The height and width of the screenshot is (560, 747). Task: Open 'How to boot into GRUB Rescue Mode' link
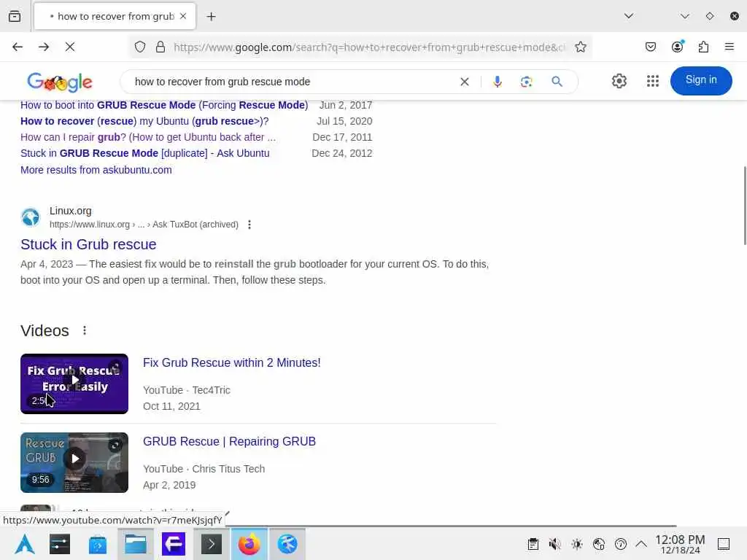[x=164, y=105]
